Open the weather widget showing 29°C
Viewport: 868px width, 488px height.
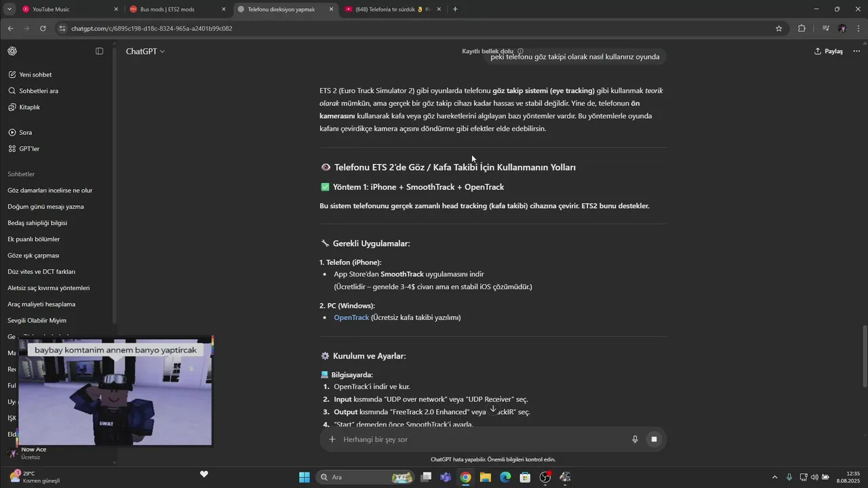point(34,477)
